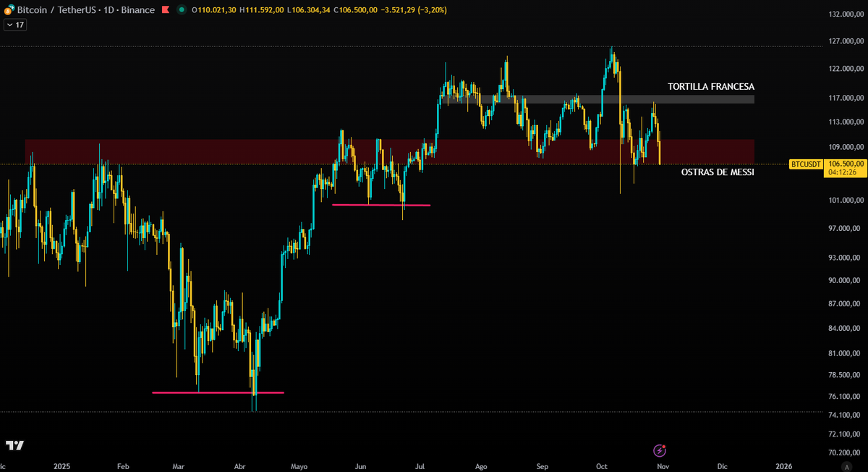Select the OSTRAS DE MESSI text label
This screenshot has height=472, width=868.
[x=718, y=172]
